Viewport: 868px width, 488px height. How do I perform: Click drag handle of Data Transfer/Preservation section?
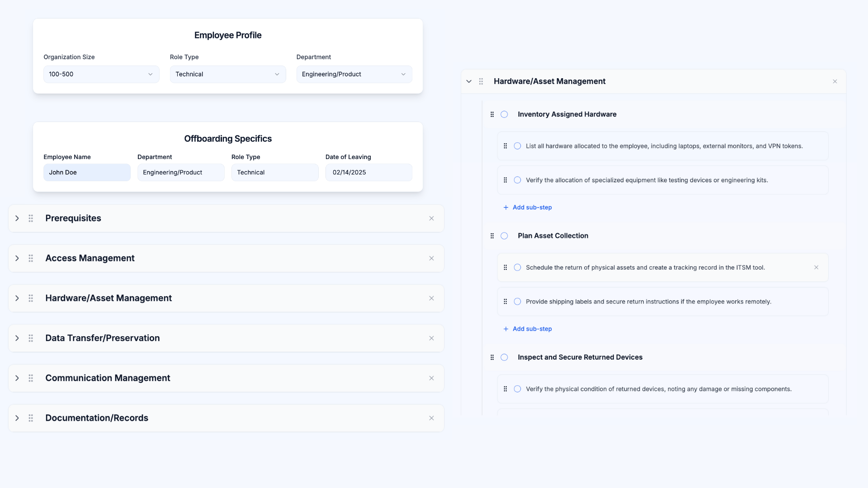click(x=31, y=338)
